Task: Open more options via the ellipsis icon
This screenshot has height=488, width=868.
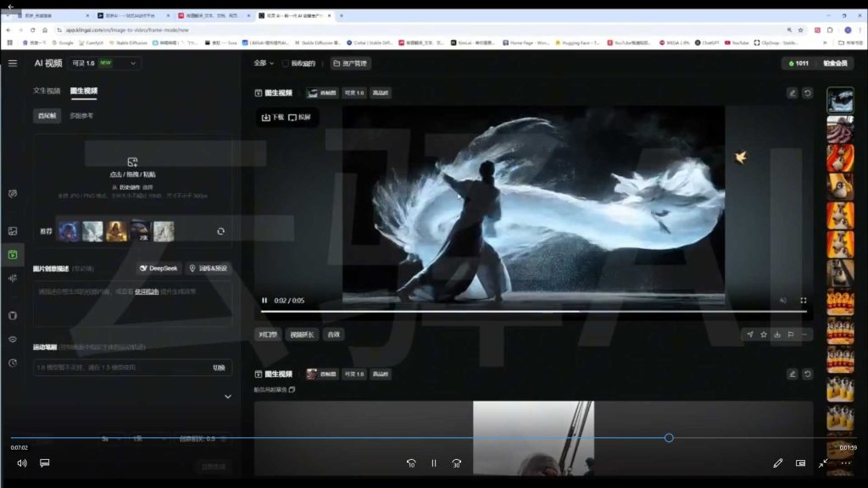Action: tap(805, 335)
